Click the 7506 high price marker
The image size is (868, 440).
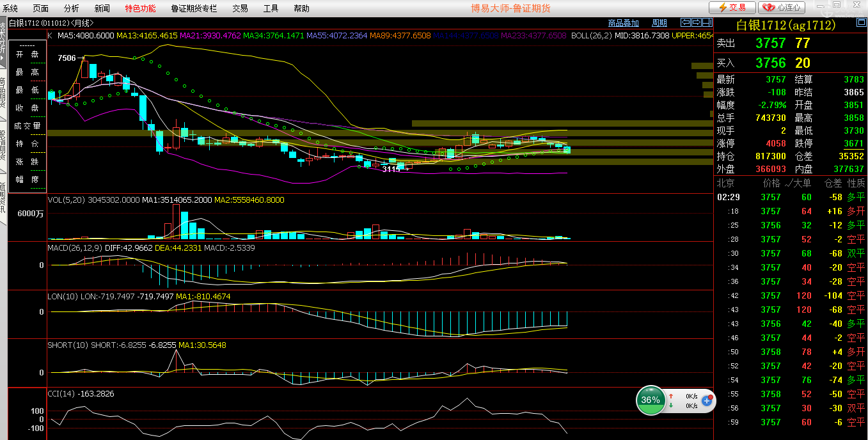(67, 58)
